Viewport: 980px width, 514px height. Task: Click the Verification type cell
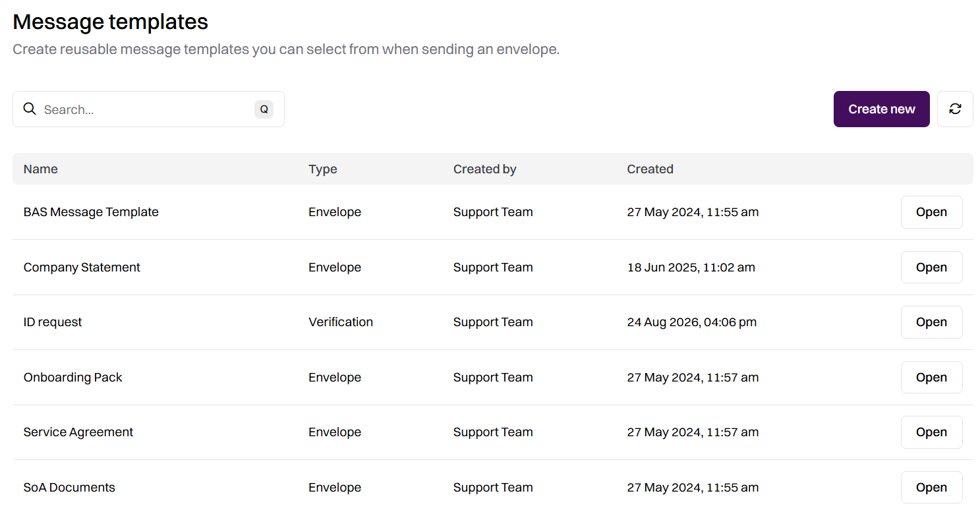[341, 322]
